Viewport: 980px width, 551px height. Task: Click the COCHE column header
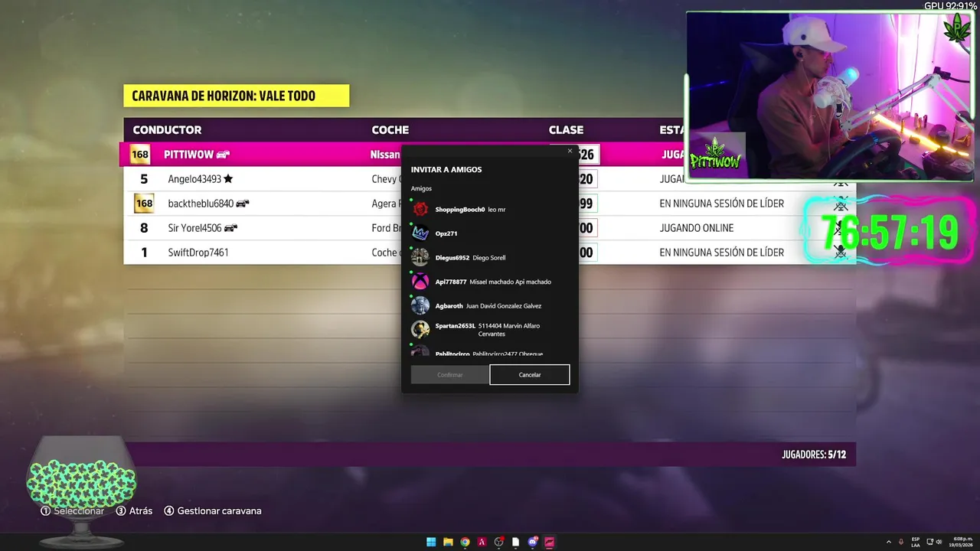390,130
